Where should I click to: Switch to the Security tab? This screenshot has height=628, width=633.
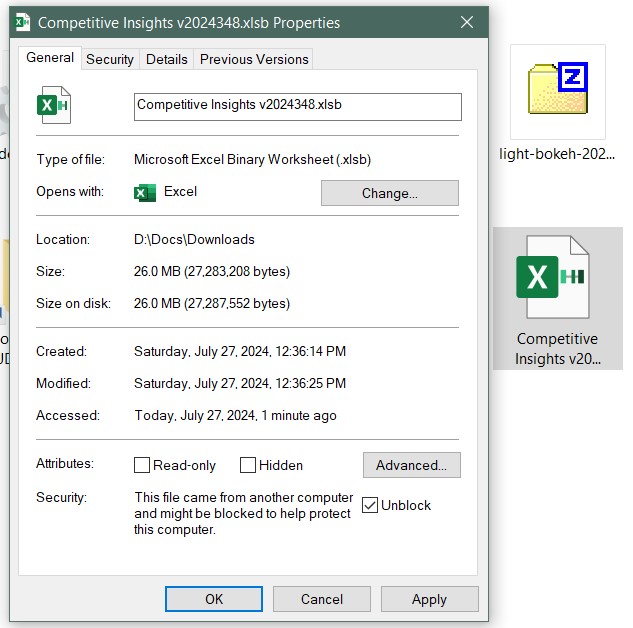pos(110,59)
